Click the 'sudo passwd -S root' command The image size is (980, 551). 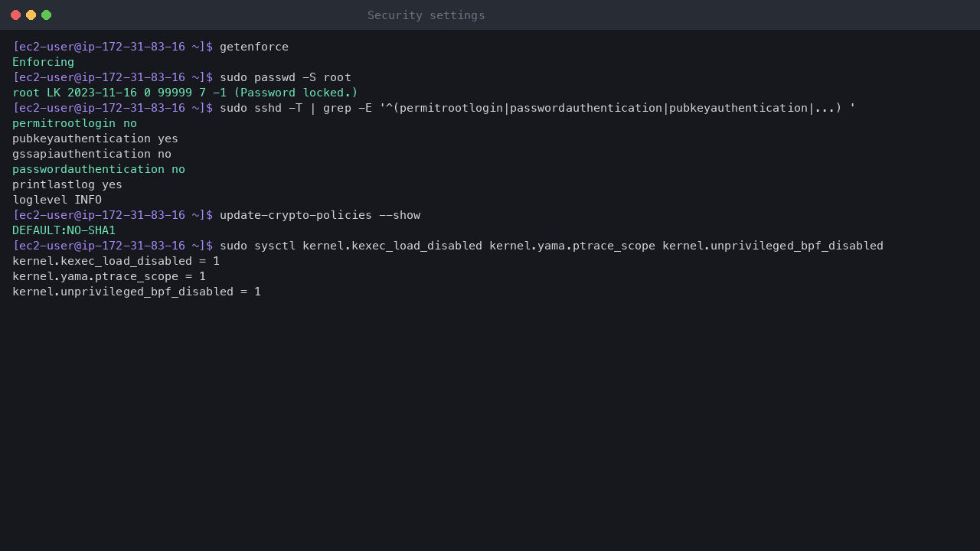point(286,77)
